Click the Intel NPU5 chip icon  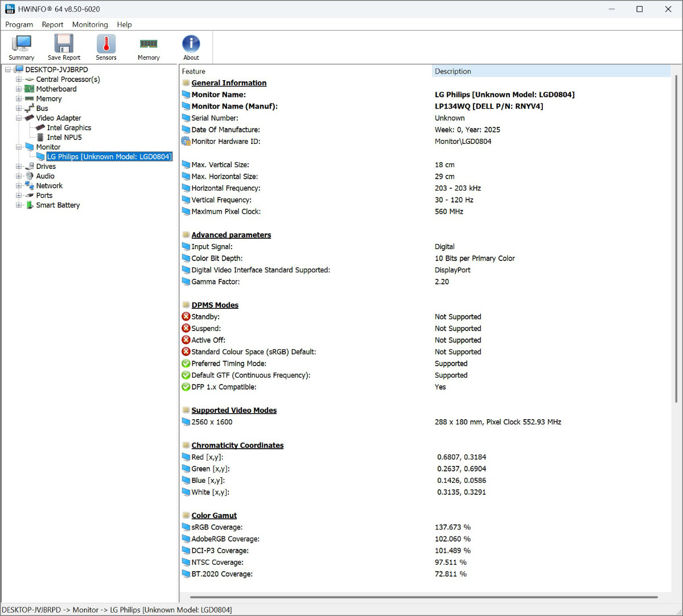click(40, 137)
